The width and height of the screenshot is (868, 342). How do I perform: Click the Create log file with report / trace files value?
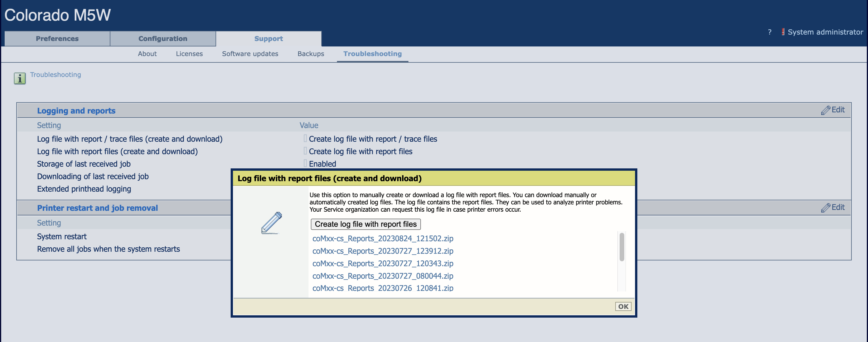coord(373,139)
